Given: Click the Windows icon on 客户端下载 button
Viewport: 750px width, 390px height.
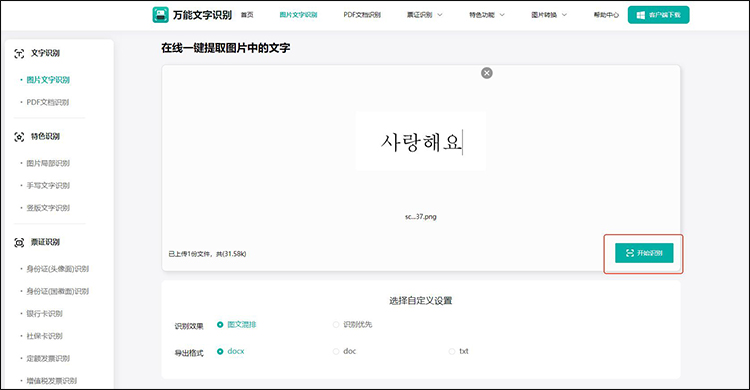Looking at the screenshot, I should (x=640, y=15).
